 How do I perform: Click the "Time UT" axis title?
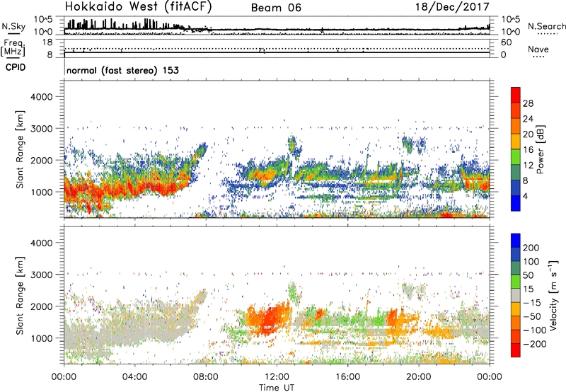pyautogui.click(x=277, y=387)
